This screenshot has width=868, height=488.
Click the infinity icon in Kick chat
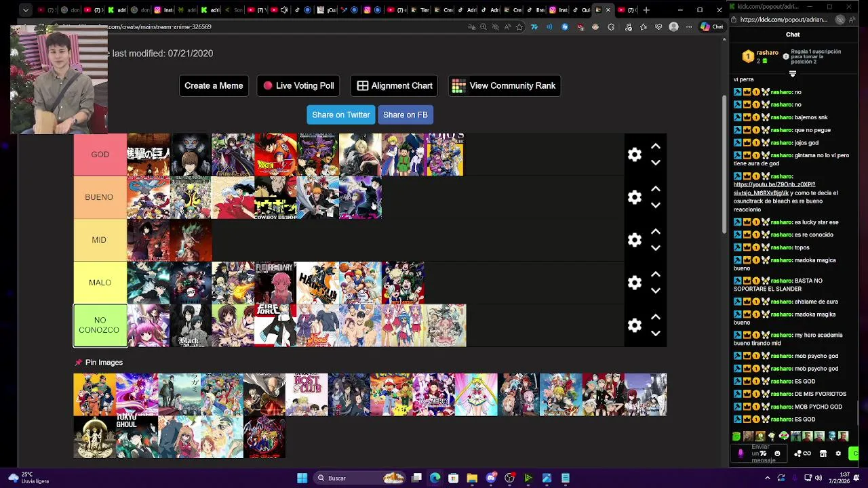click(x=808, y=453)
